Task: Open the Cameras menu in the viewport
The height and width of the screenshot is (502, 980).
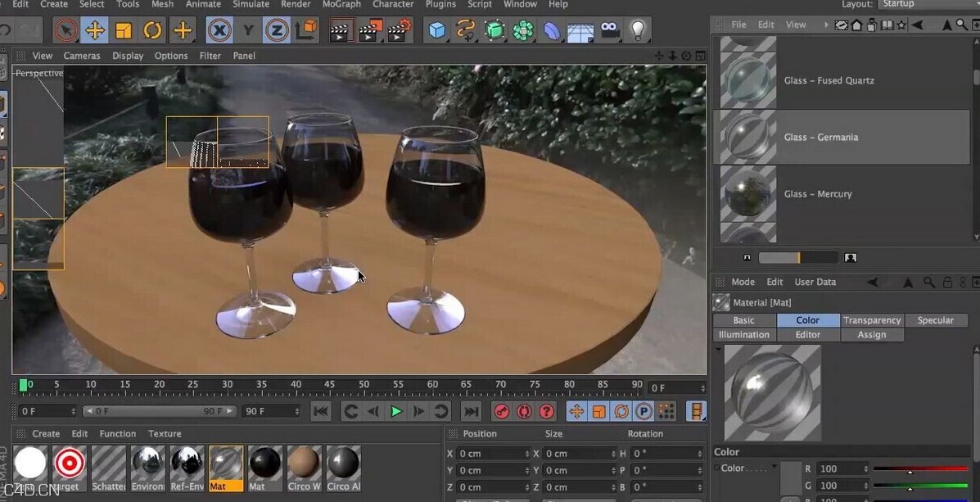Action: (82, 56)
